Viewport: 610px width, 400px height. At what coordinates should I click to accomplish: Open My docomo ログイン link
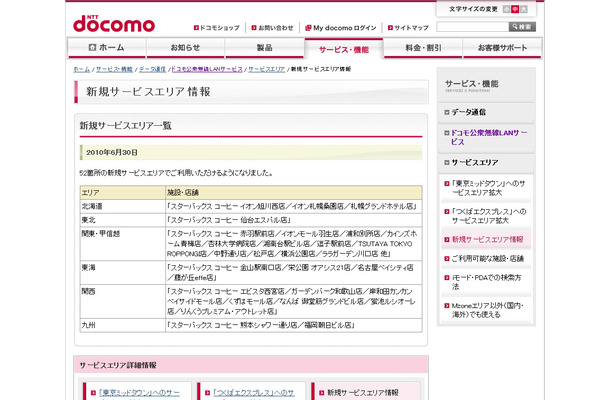click(345, 28)
